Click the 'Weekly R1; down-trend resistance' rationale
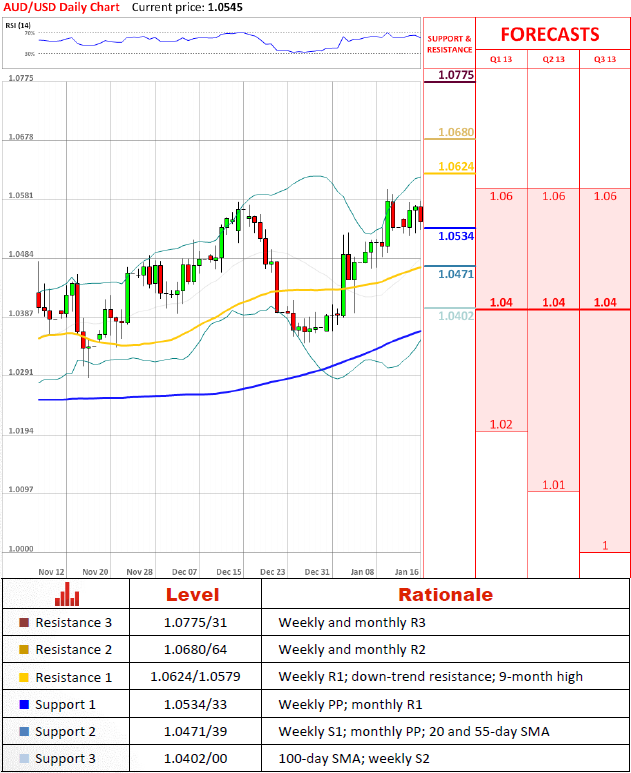This screenshot has height=773, width=631. [x=430, y=677]
